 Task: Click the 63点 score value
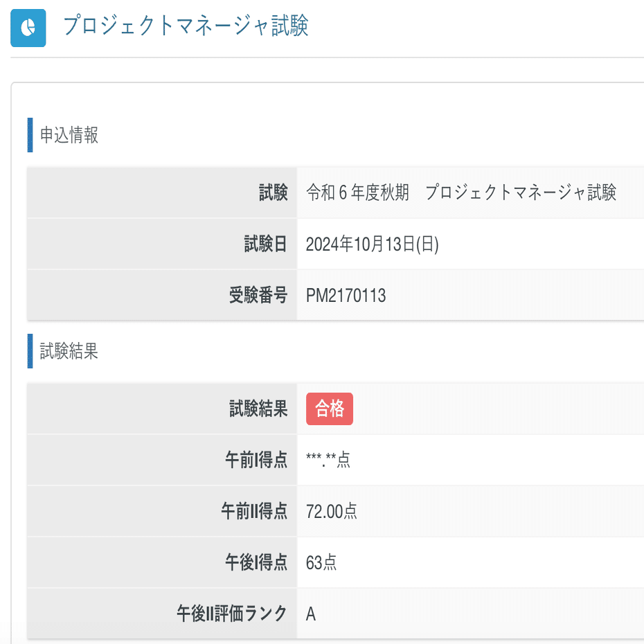321,563
